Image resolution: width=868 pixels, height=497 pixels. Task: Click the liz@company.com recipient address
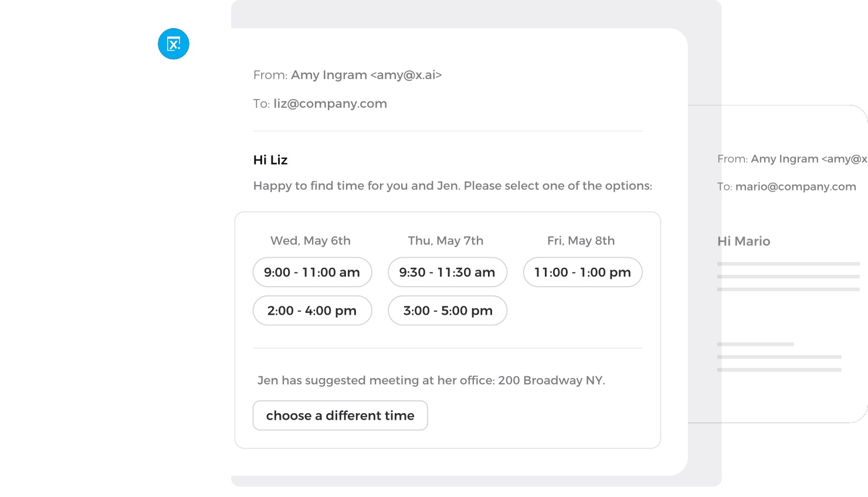pos(330,104)
